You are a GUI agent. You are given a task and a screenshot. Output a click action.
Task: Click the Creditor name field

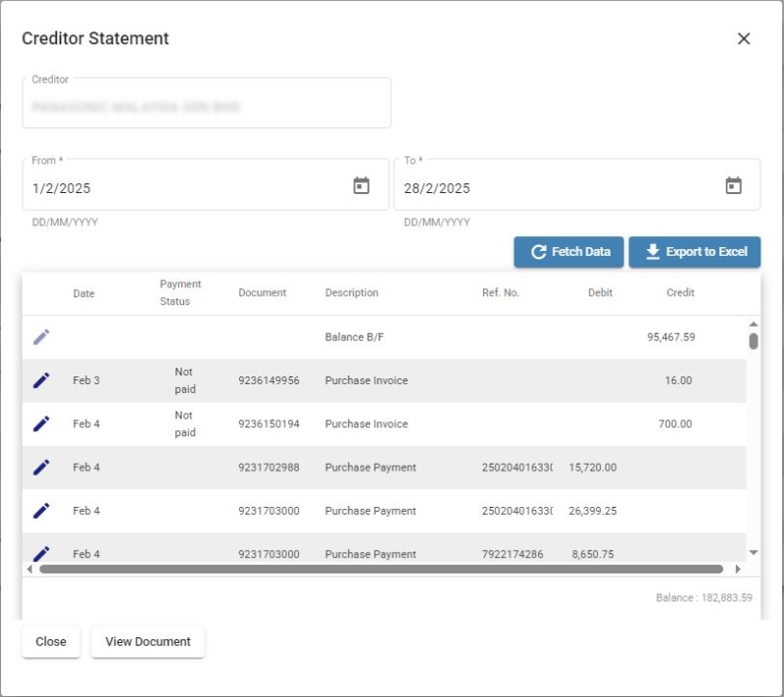click(x=207, y=103)
